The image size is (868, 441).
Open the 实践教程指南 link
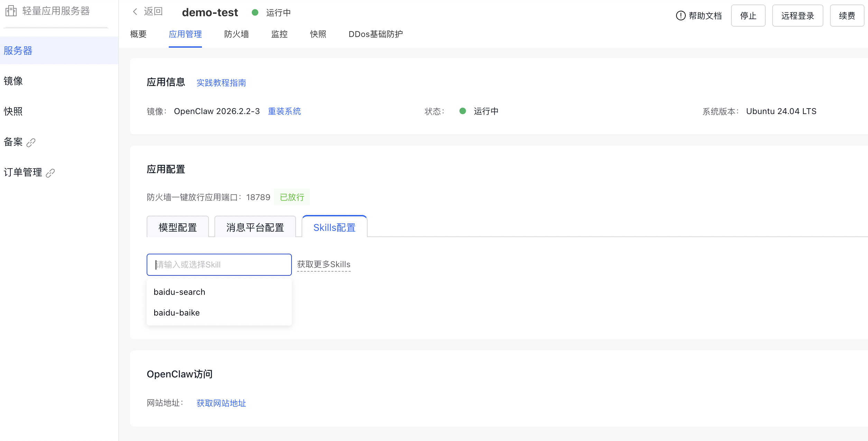pos(221,83)
